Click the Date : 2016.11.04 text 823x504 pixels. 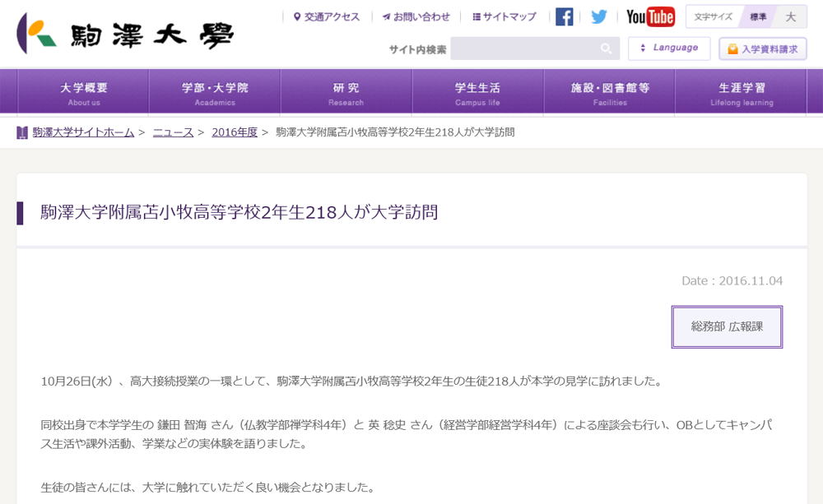732,280
